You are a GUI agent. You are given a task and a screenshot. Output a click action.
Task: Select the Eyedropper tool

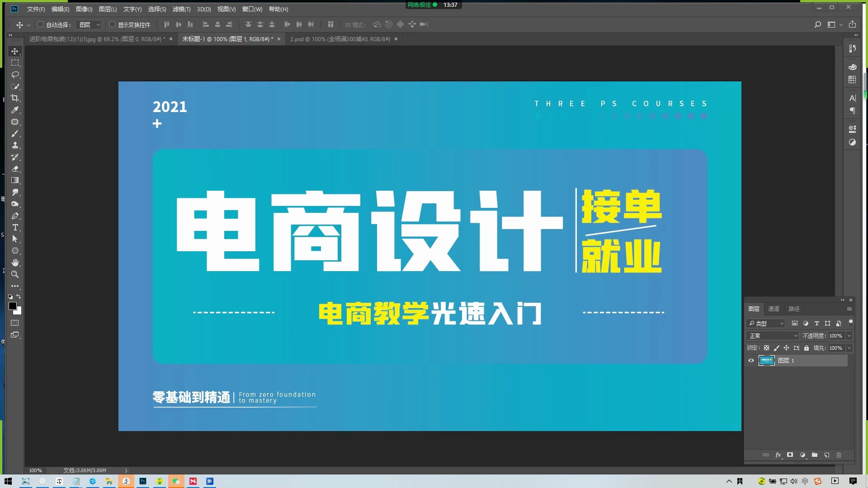point(15,110)
